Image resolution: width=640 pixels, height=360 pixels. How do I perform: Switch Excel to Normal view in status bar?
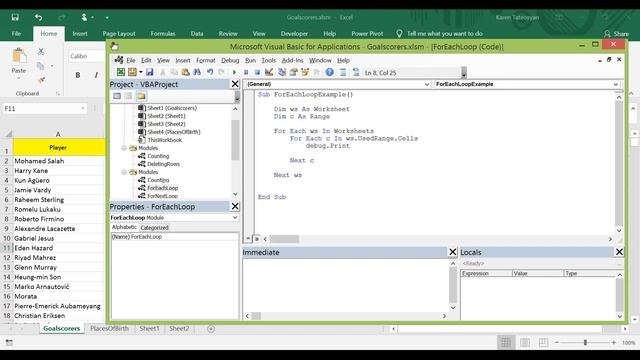point(506,342)
